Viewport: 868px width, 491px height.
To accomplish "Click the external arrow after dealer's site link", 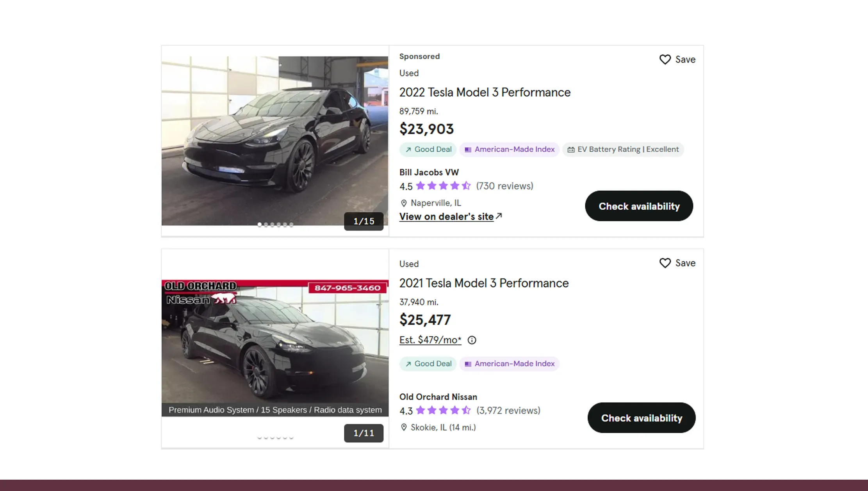I will [x=499, y=216].
